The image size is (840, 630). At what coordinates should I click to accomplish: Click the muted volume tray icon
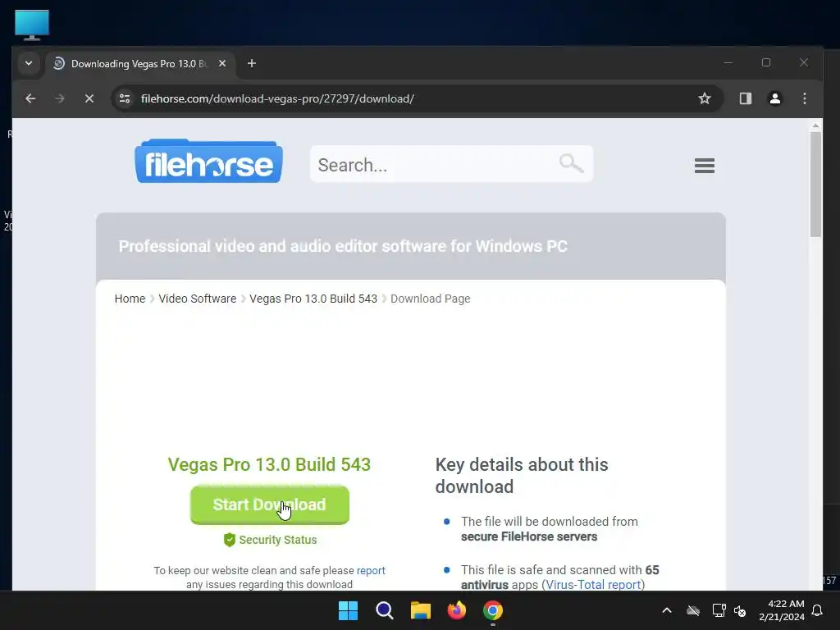(x=740, y=610)
